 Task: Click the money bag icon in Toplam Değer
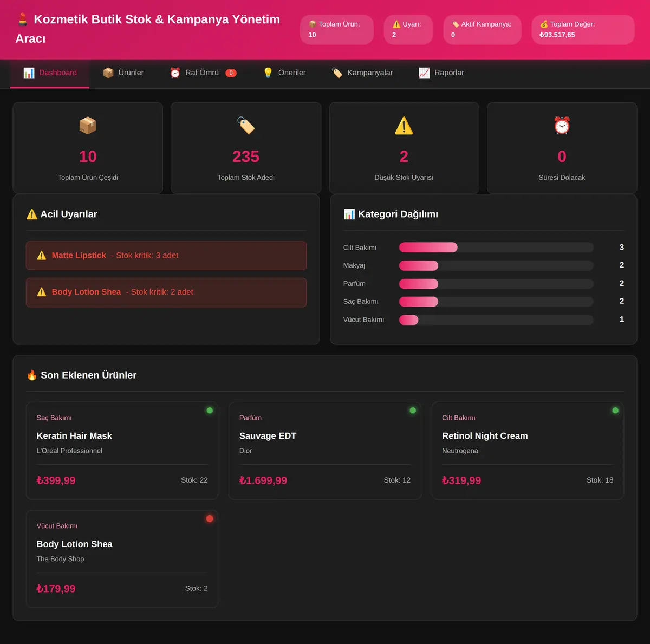tap(544, 24)
